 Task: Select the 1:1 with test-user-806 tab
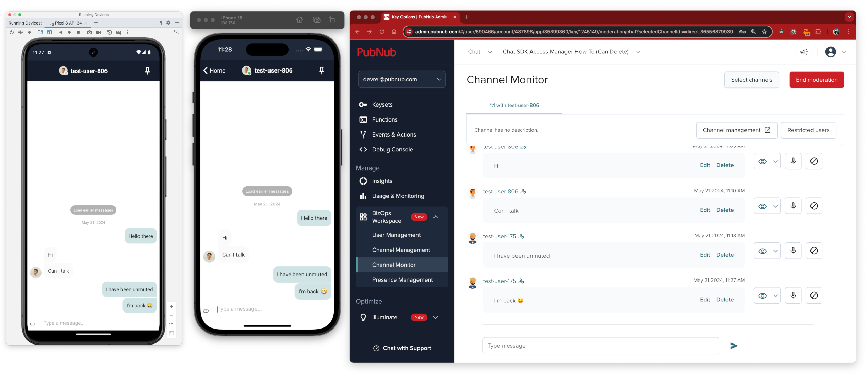[x=514, y=105]
